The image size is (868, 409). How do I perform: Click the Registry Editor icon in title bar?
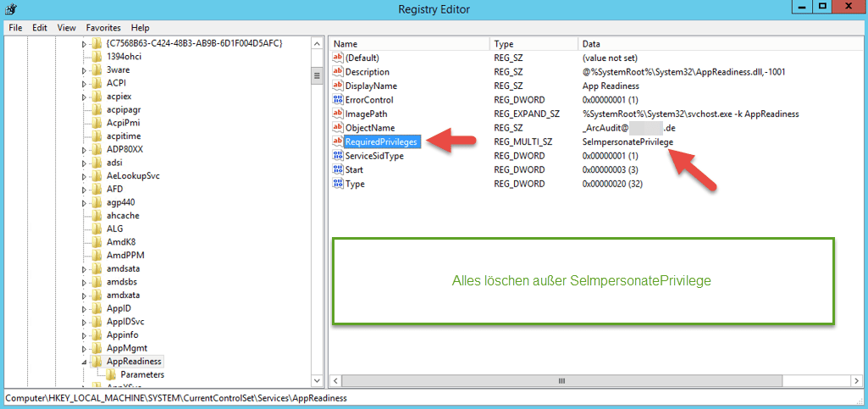click(x=11, y=9)
